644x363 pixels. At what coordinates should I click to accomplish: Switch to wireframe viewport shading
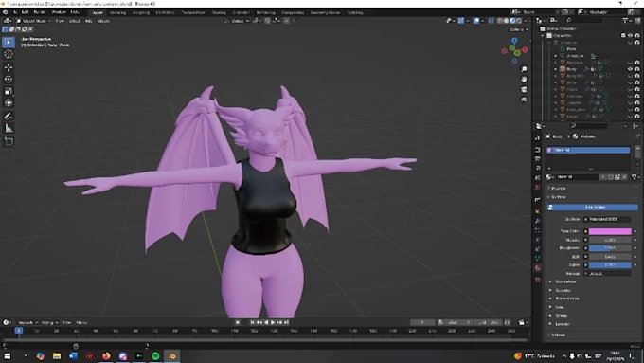click(500, 21)
